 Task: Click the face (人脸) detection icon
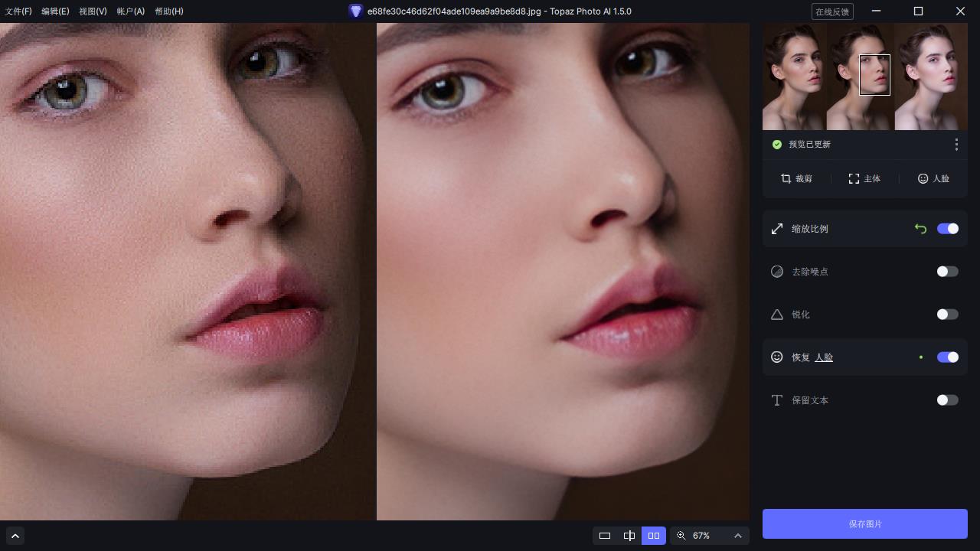[x=923, y=178]
